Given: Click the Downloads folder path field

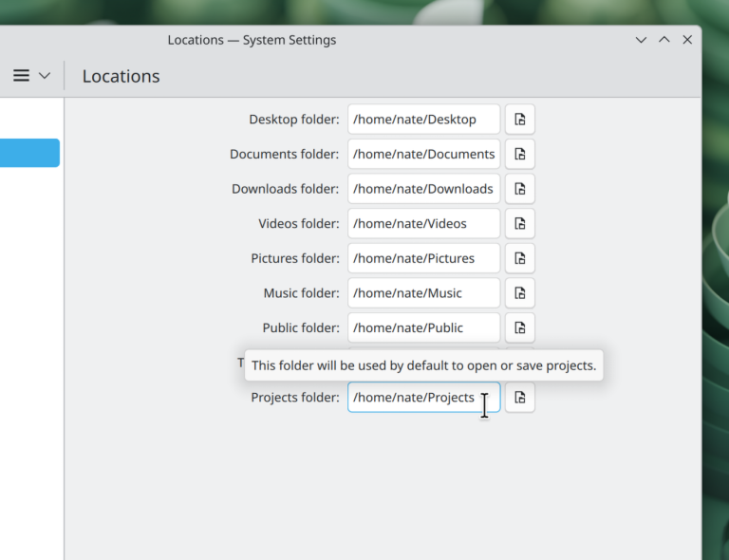Looking at the screenshot, I should [x=424, y=189].
